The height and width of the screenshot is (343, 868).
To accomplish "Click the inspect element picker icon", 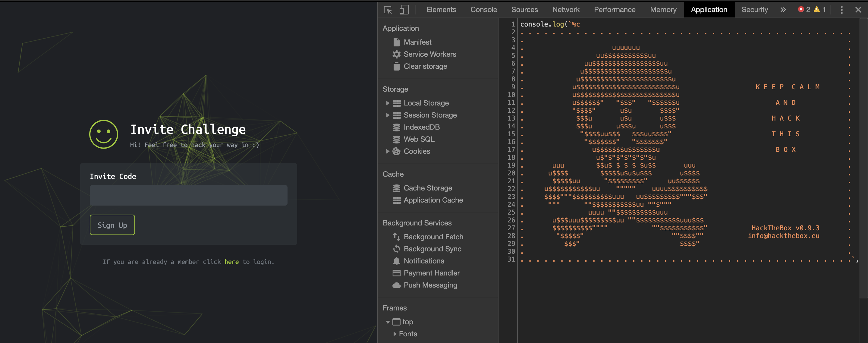I will click(388, 10).
